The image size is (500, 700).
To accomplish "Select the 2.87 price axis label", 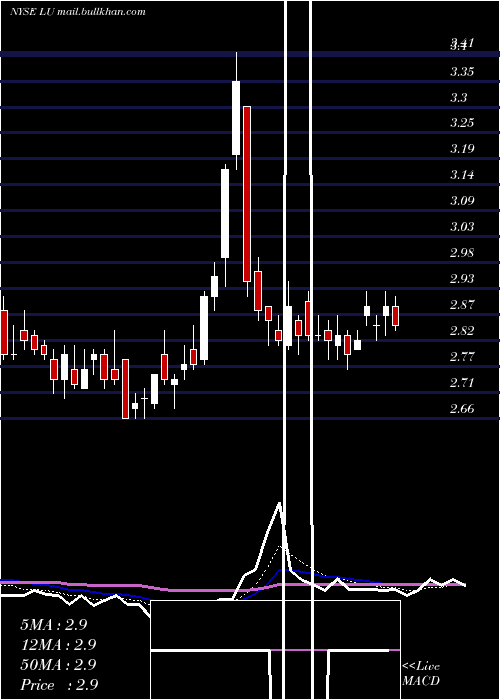I will [x=462, y=305].
